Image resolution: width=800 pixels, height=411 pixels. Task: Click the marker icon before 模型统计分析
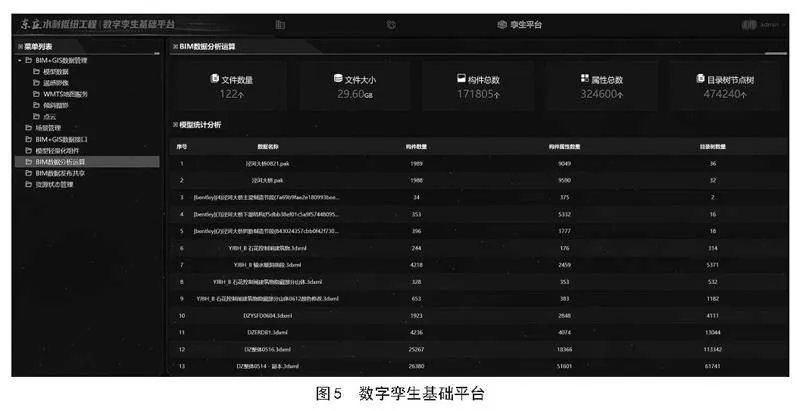click(176, 124)
